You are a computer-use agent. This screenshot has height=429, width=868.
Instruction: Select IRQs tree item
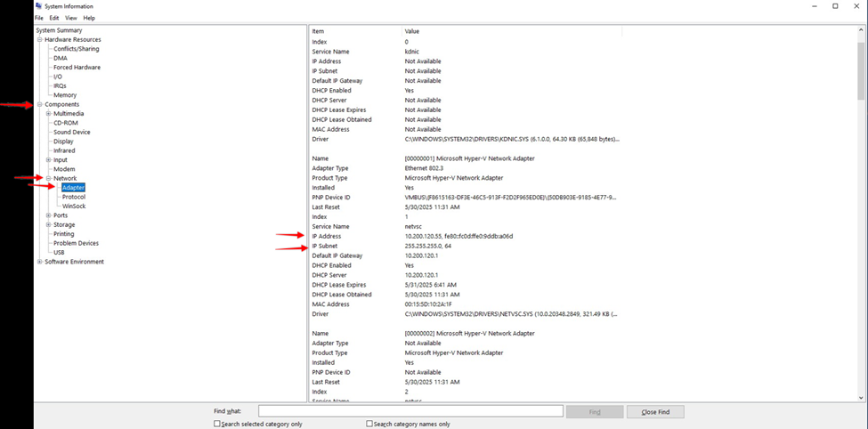pos(61,85)
